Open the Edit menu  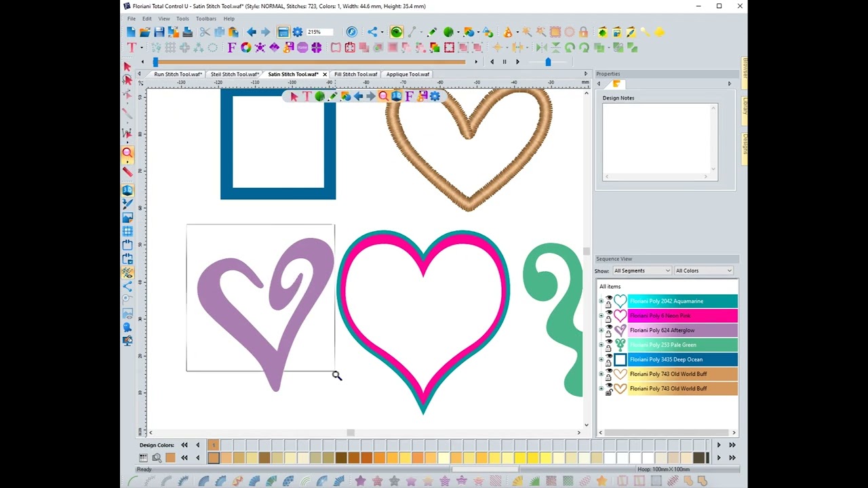point(146,18)
